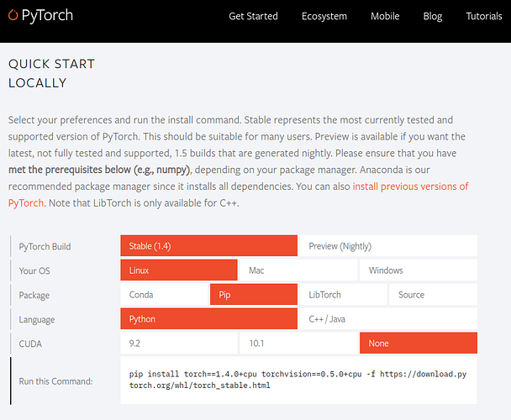Screen dimensions: 511x420
Task: Click the Language row label
Action: 36,320
